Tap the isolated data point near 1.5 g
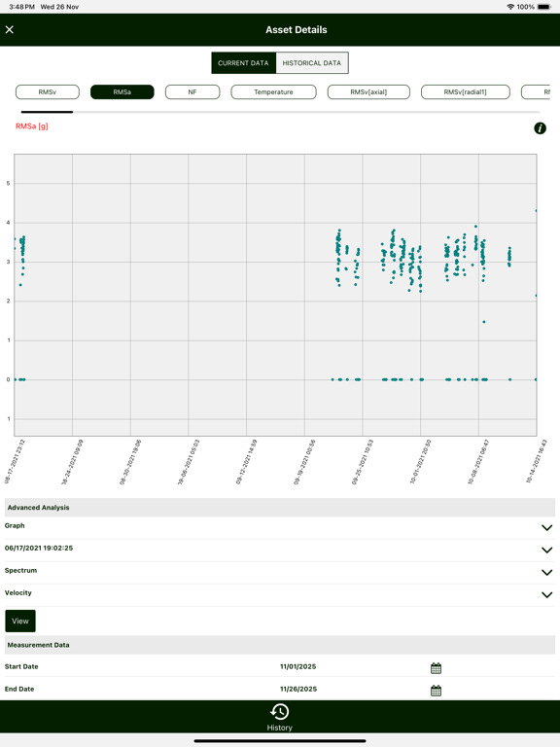Screen dimensions: 560x747 click(x=484, y=322)
